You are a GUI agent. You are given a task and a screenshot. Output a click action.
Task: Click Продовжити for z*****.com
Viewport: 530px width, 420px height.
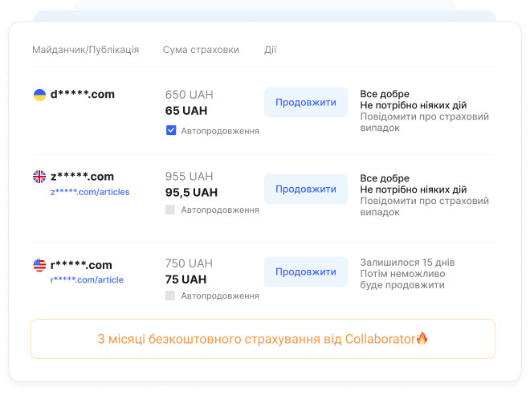(306, 190)
